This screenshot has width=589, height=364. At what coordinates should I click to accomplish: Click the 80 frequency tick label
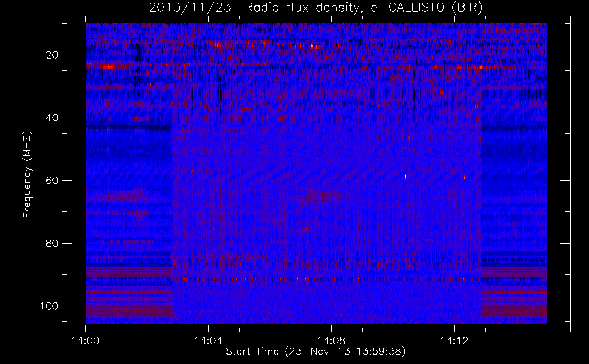click(x=52, y=243)
